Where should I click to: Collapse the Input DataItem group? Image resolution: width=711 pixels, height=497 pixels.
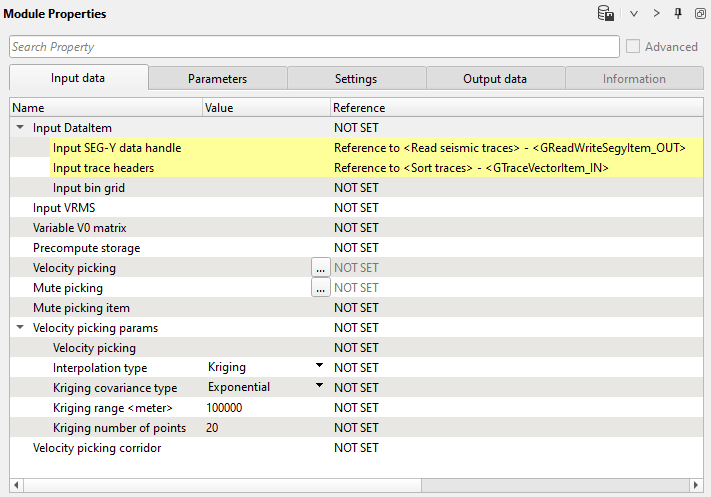[x=20, y=128]
